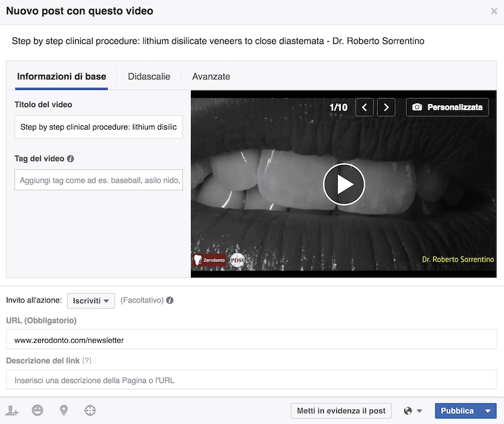
Task: Tag people with the person-plus icon
Action: tap(12, 411)
